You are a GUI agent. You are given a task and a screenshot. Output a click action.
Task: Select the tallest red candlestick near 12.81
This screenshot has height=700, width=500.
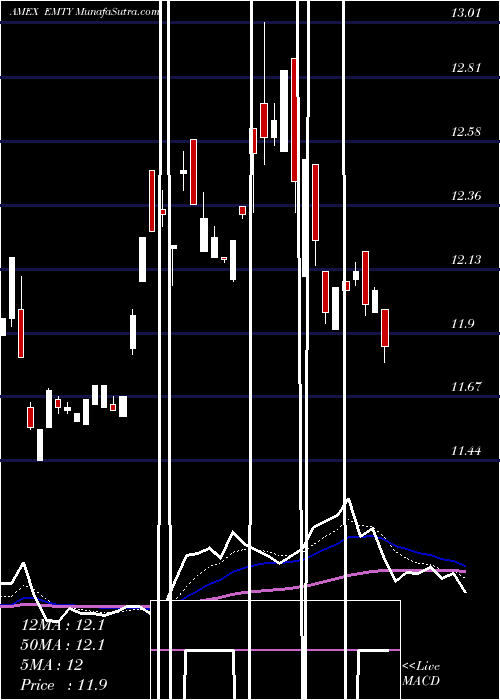(x=294, y=120)
